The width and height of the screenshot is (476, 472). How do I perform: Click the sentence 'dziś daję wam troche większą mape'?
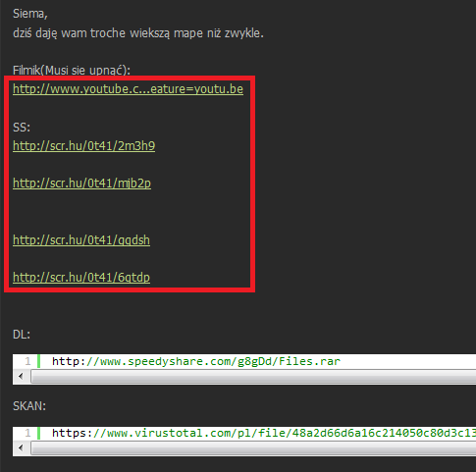(x=108, y=33)
